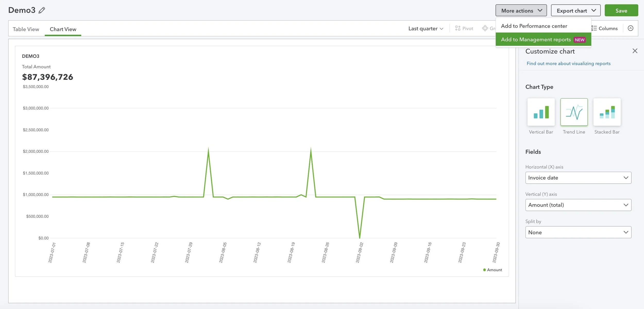Open the Export chart dropdown button

click(576, 11)
